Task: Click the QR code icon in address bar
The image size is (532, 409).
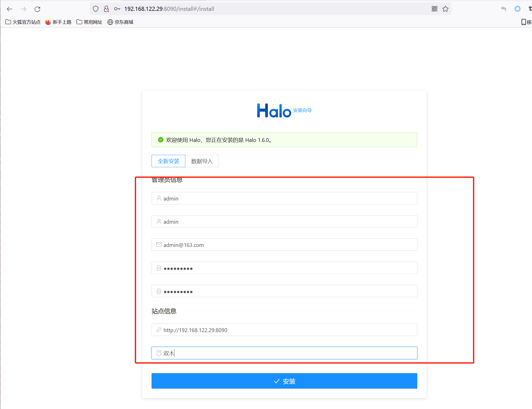Action: [434, 9]
